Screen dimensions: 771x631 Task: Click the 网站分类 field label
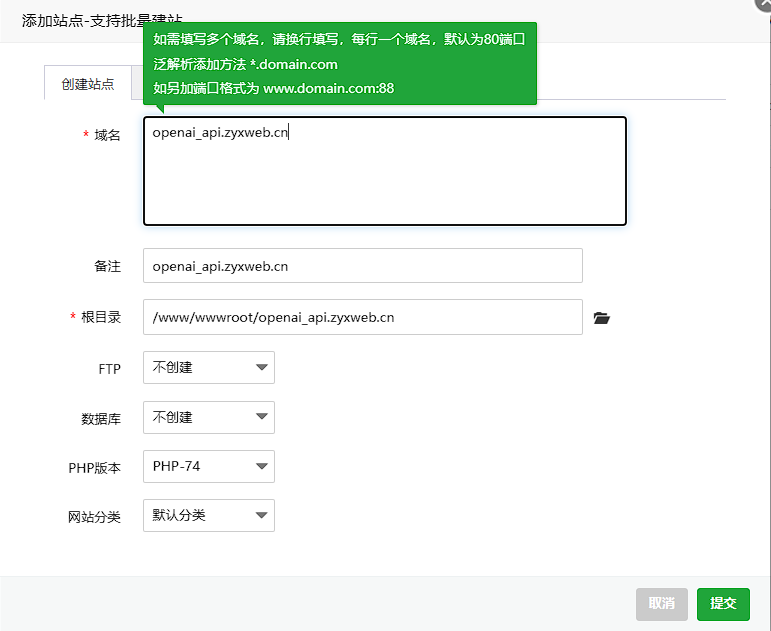click(x=94, y=517)
